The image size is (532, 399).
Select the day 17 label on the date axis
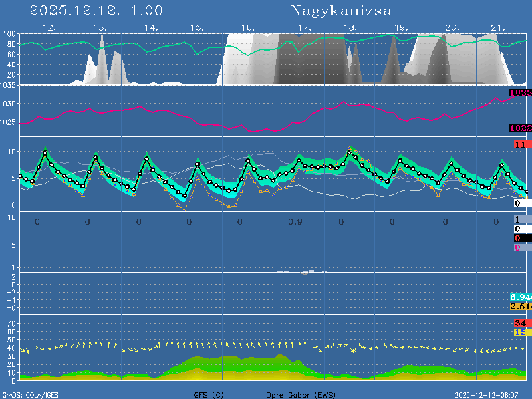coord(304,28)
